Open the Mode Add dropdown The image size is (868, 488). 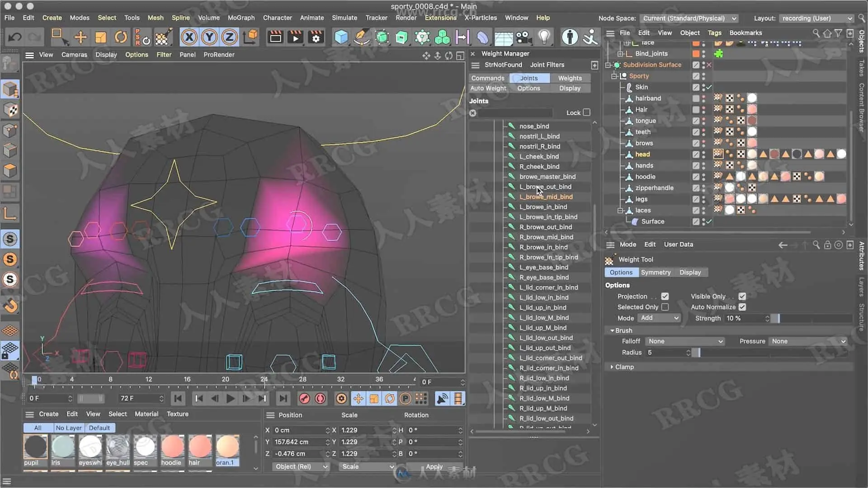pos(659,318)
